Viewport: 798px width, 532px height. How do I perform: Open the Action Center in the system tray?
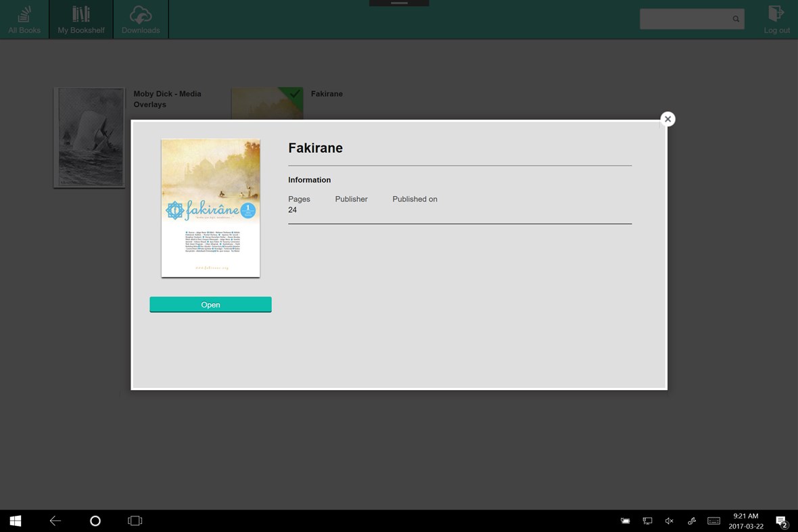(782, 521)
